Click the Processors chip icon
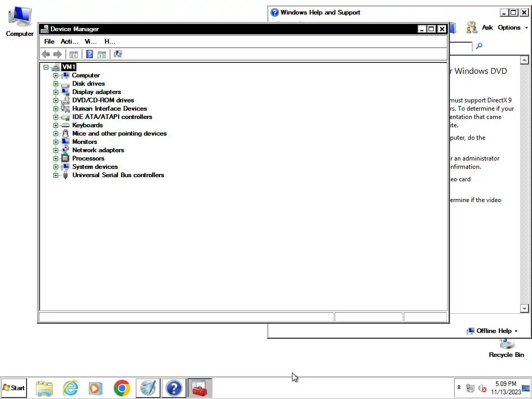The image size is (532, 399). (x=65, y=158)
